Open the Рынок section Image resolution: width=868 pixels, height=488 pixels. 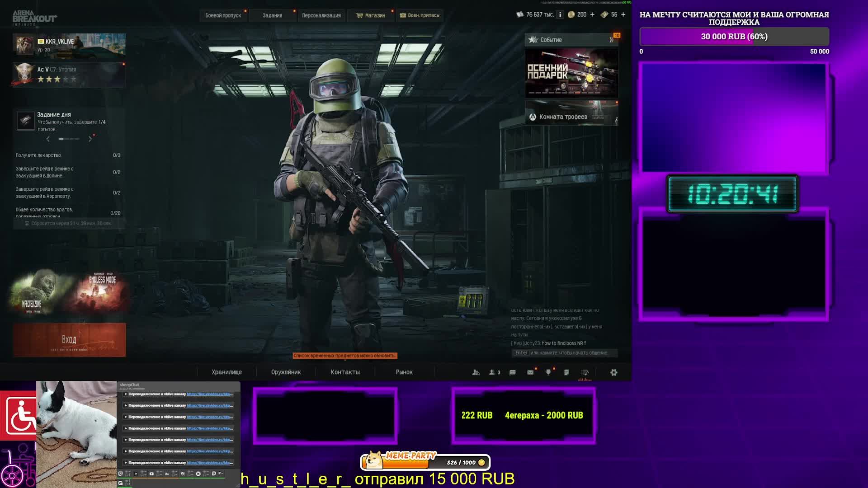click(404, 372)
